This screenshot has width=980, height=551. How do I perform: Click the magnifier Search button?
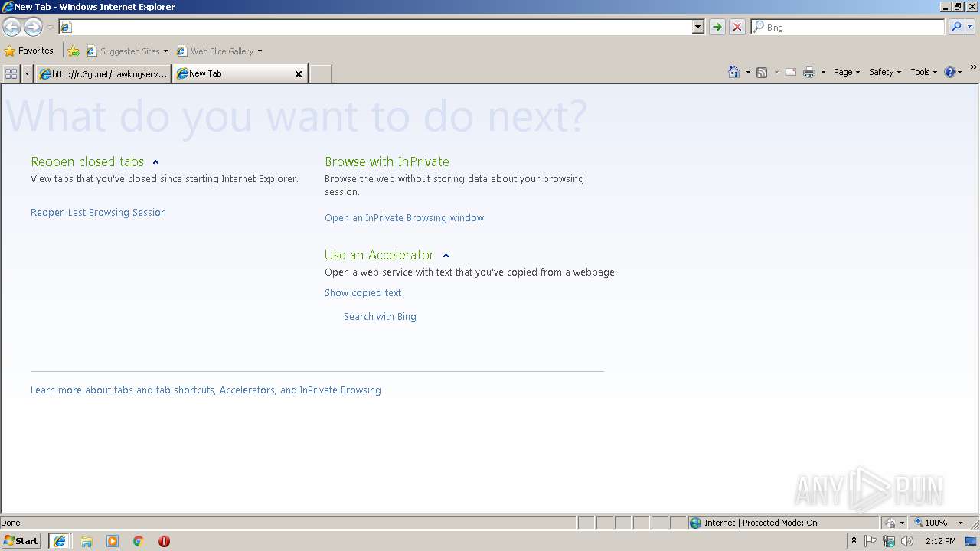pyautogui.click(x=955, y=27)
